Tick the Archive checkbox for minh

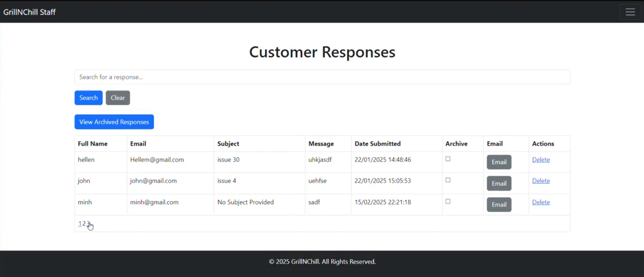(448, 201)
